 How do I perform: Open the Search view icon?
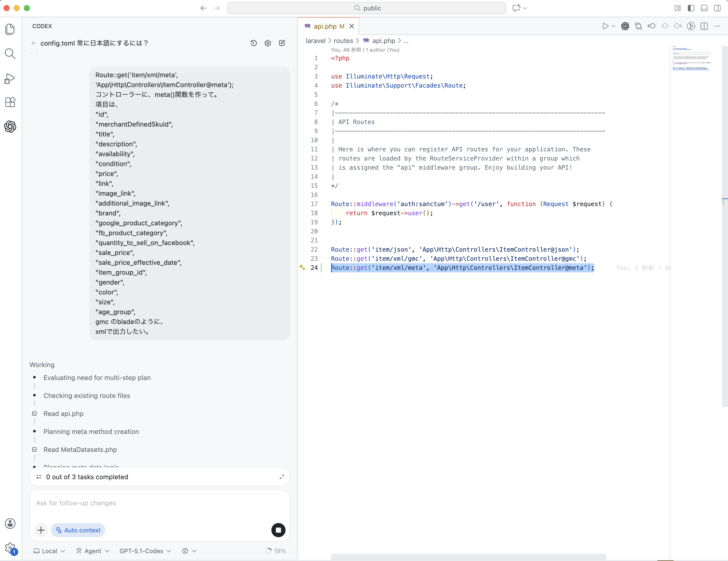[x=10, y=54]
